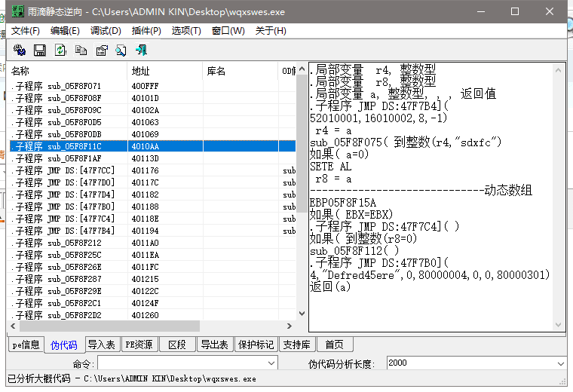This screenshot has height=392, width=573.
Task: Click function list horizontal scroll-right arrow
Action: [290, 326]
